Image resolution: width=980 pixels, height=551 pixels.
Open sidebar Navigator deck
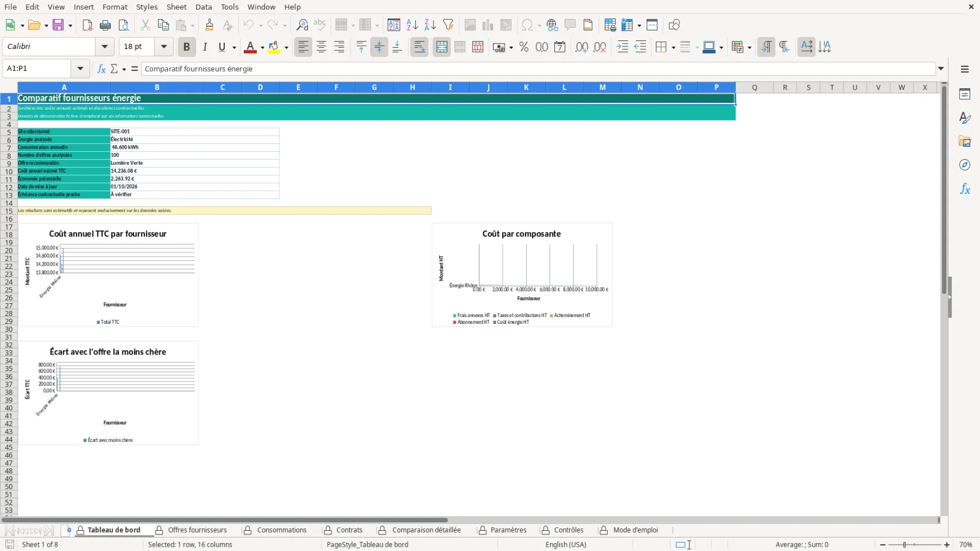tap(965, 165)
